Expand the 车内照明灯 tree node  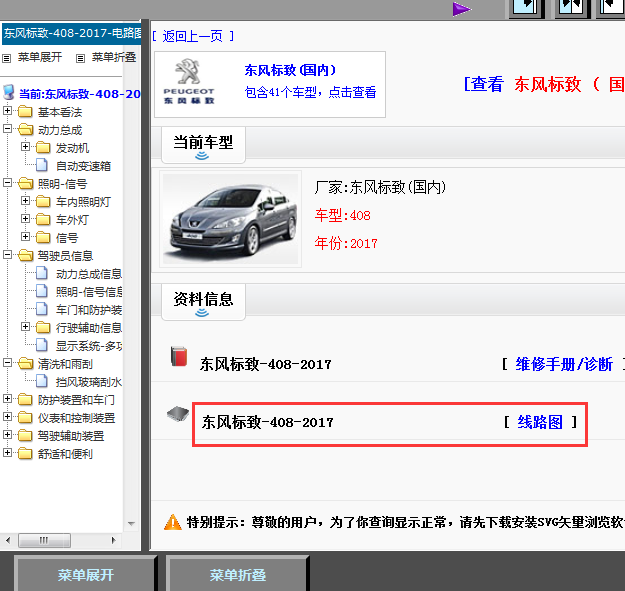tap(26, 200)
